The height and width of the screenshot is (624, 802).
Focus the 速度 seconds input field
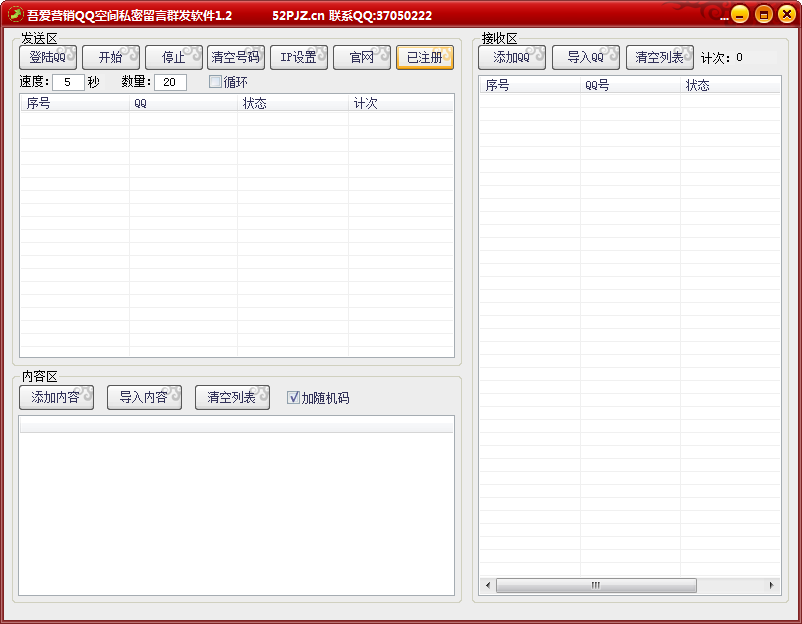[68, 82]
